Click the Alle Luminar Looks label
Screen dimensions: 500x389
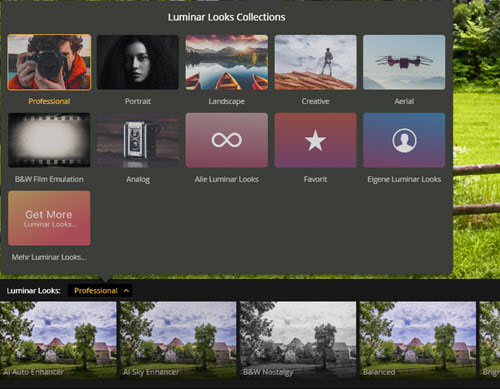227,179
